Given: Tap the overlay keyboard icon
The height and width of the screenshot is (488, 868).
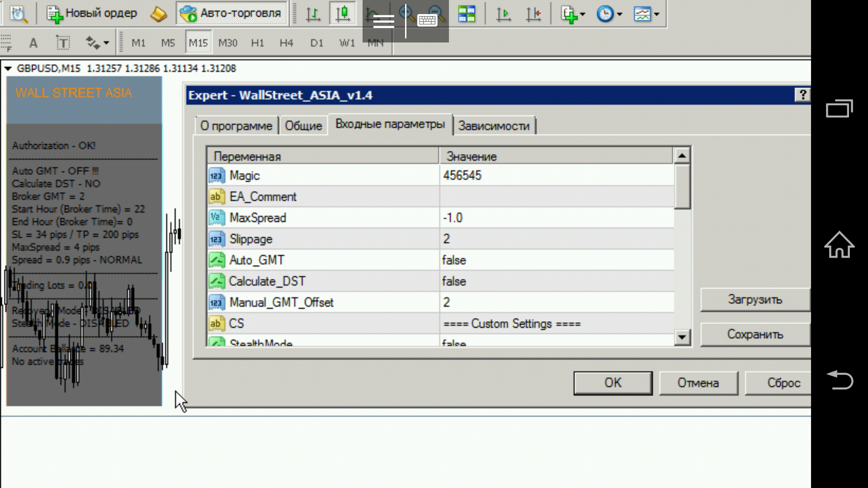Looking at the screenshot, I should (x=427, y=20).
